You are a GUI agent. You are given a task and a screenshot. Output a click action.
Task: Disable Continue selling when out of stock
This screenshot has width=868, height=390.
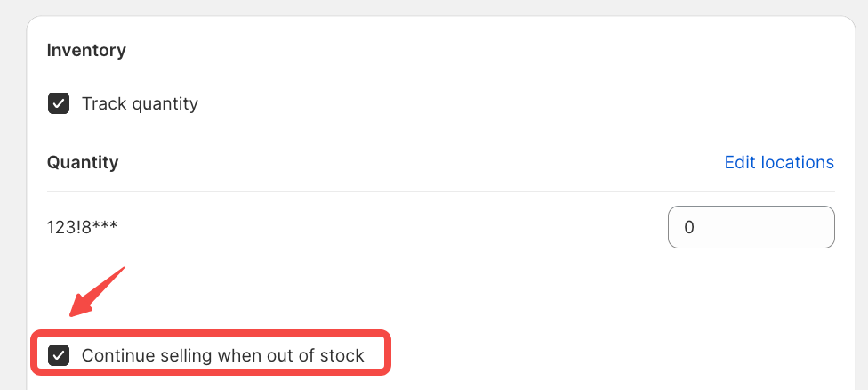(x=59, y=356)
